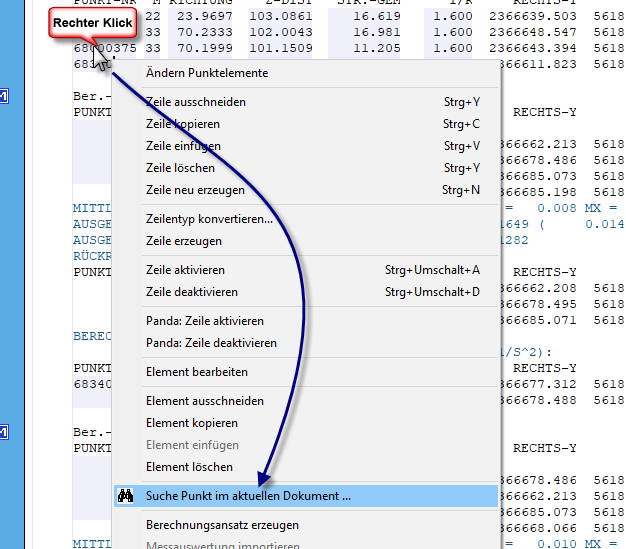Screen dimensions: 626x549
Task: Select 'Zeile ausschneiden' menu entry
Action: click(x=195, y=102)
